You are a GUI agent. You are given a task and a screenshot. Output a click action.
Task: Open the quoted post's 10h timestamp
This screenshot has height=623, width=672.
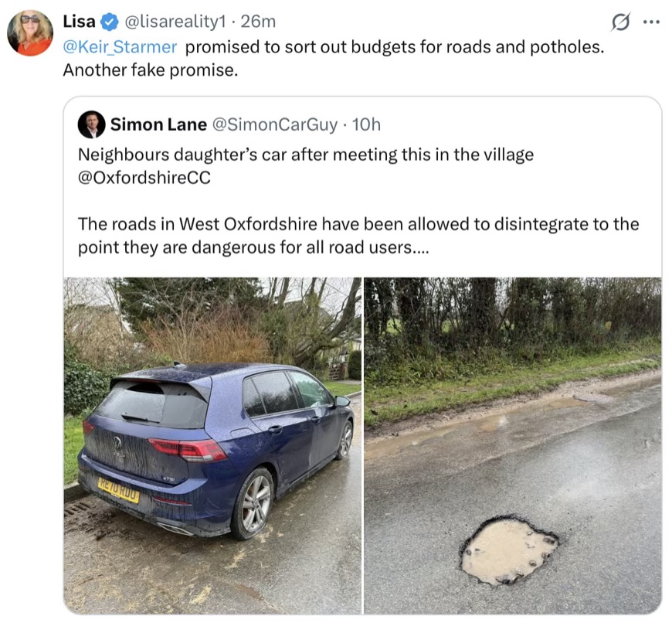pos(366,124)
